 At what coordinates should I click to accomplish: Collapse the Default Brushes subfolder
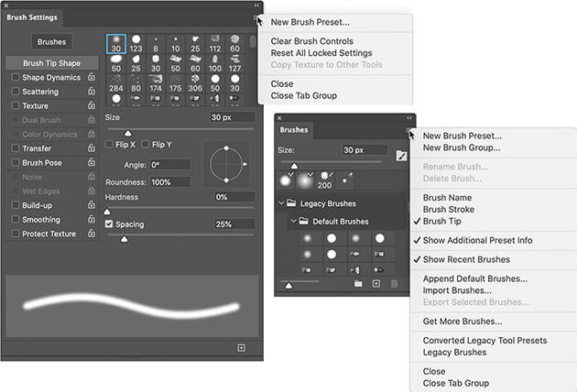(294, 222)
